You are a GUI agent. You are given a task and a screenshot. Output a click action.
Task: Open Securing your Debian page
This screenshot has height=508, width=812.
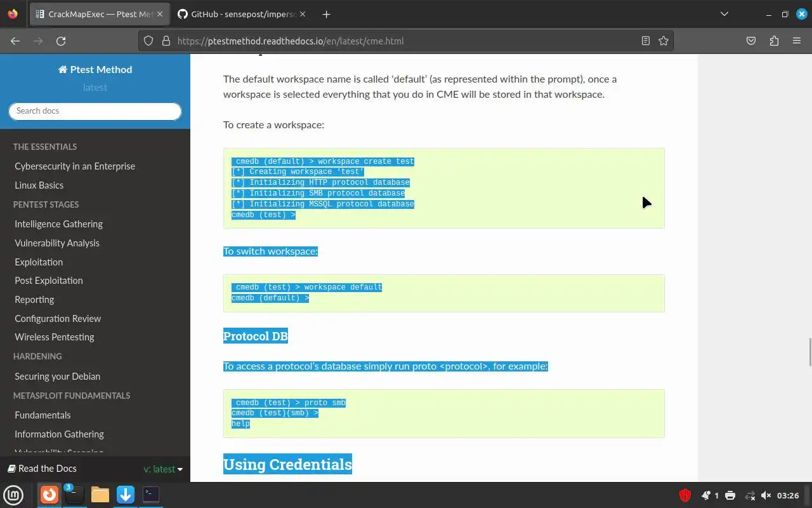tap(58, 377)
